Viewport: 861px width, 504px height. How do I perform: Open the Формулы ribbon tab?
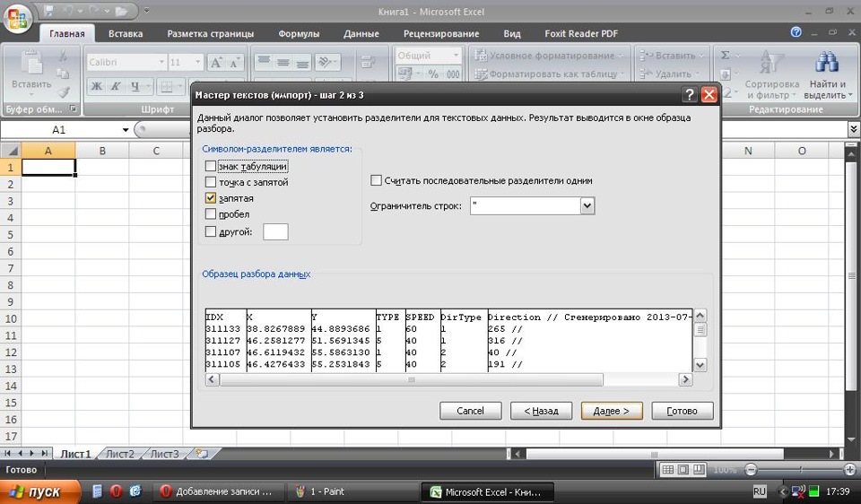pos(299,33)
